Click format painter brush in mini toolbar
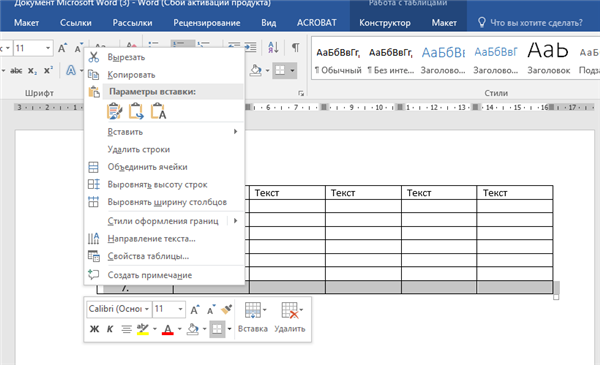Viewport: 600px width, 365px height. pyautogui.click(x=227, y=309)
